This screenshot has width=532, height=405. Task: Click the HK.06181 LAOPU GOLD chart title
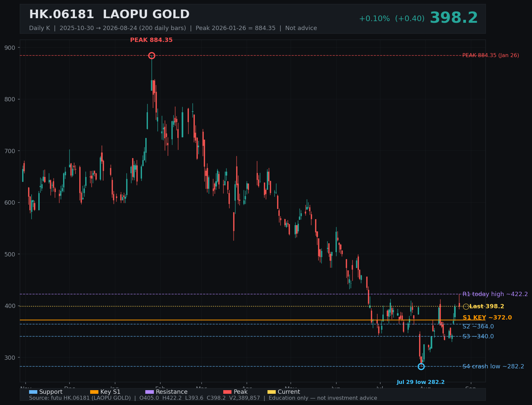pos(109,15)
